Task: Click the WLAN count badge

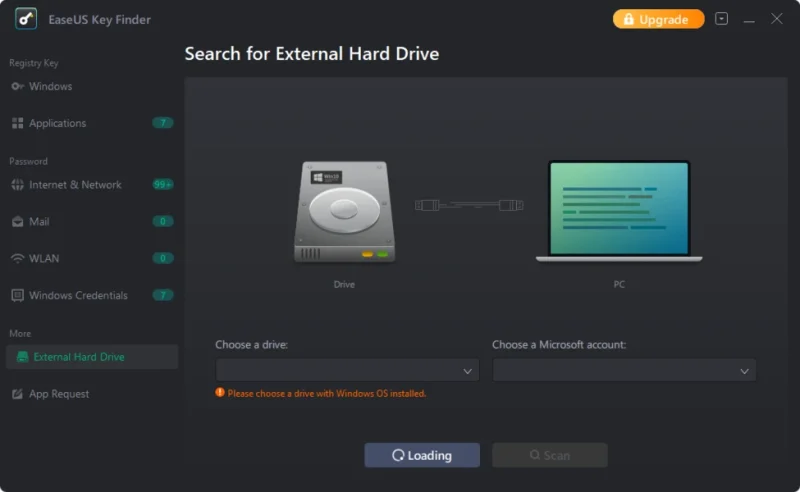Action: 163,258
